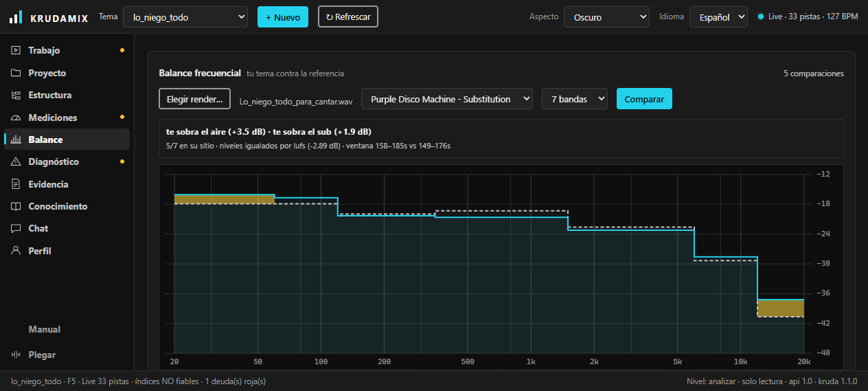
Task: Click the Chat bubble sidebar icon
Action: [16, 228]
